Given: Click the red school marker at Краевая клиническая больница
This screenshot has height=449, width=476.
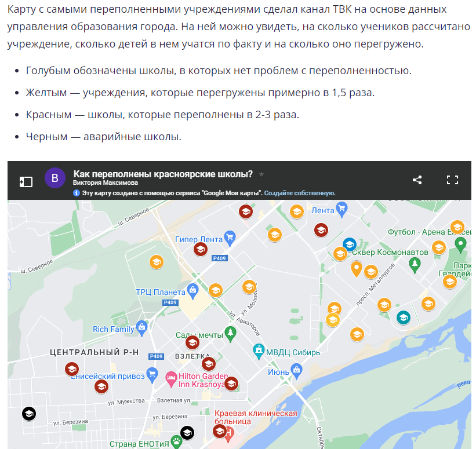Looking at the screenshot, I should tap(220, 431).
